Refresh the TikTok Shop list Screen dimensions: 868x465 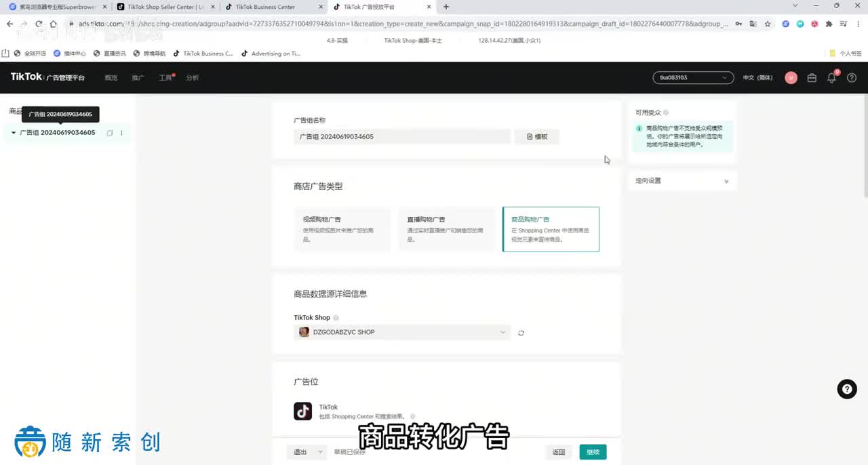coord(521,333)
